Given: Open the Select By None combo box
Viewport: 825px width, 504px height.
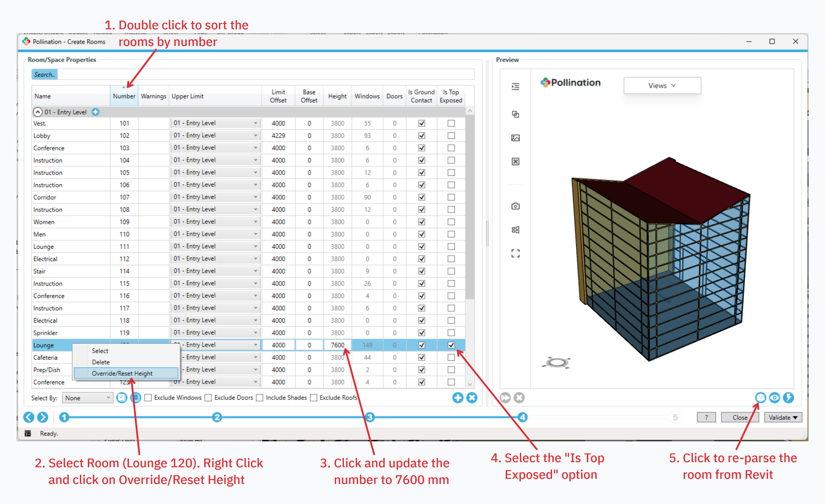Looking at the screenshot, I should point(87,398).
